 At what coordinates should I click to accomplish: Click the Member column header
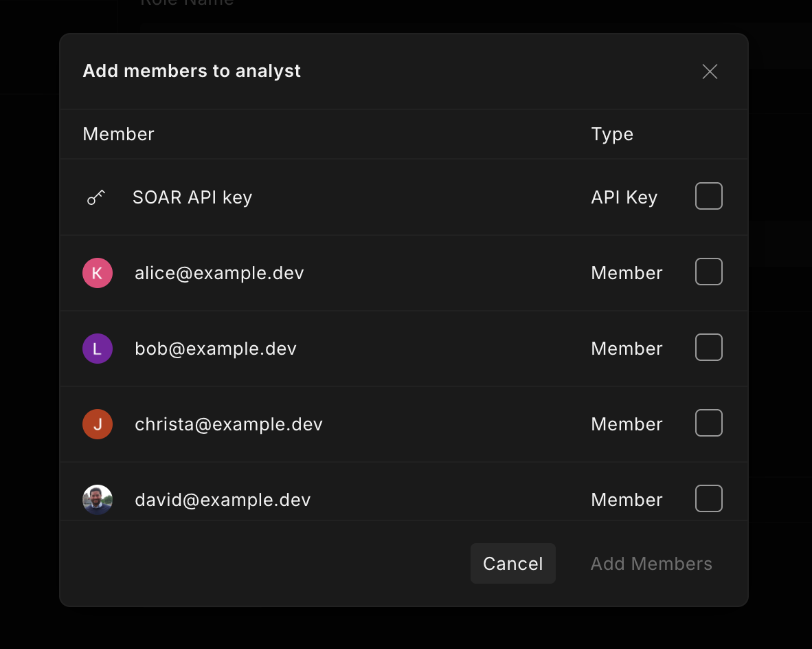tap(118, 134)
